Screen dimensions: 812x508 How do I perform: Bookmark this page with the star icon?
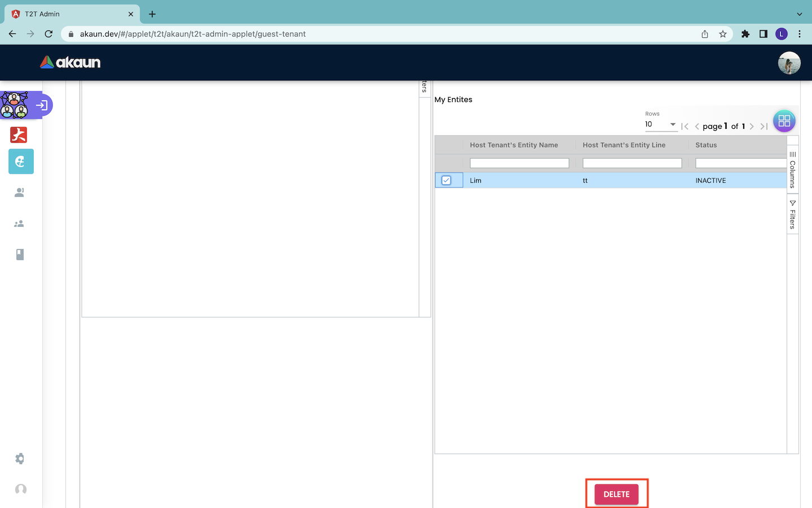click(723, 34)
